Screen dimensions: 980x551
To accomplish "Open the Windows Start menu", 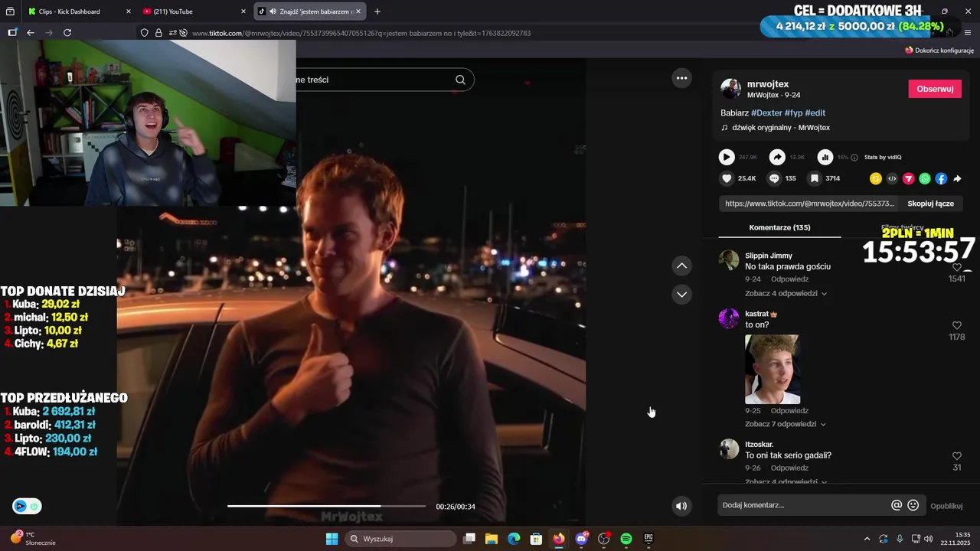I will click(332, 539).
